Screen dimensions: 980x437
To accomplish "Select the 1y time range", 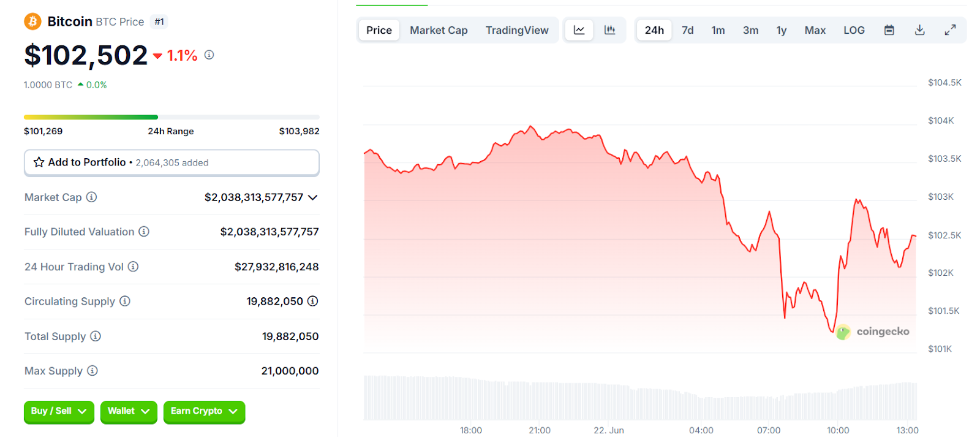I will click(782, 30).
